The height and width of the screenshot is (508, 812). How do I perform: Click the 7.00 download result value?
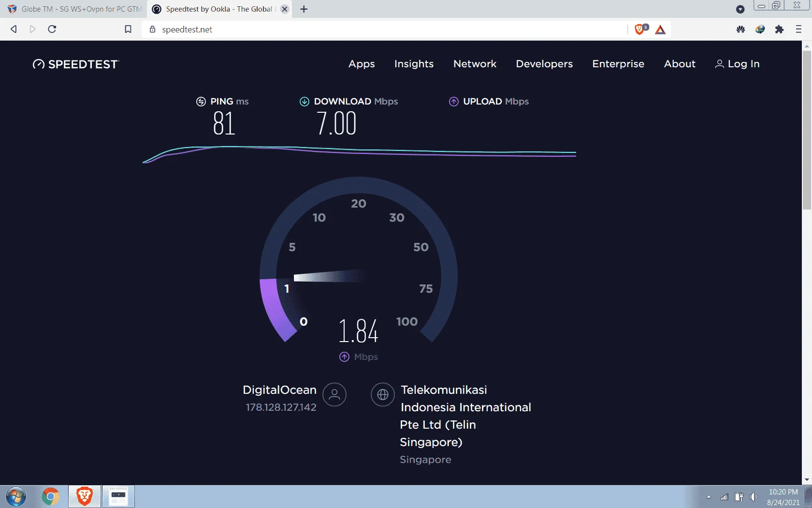click(x=336, y=123)
